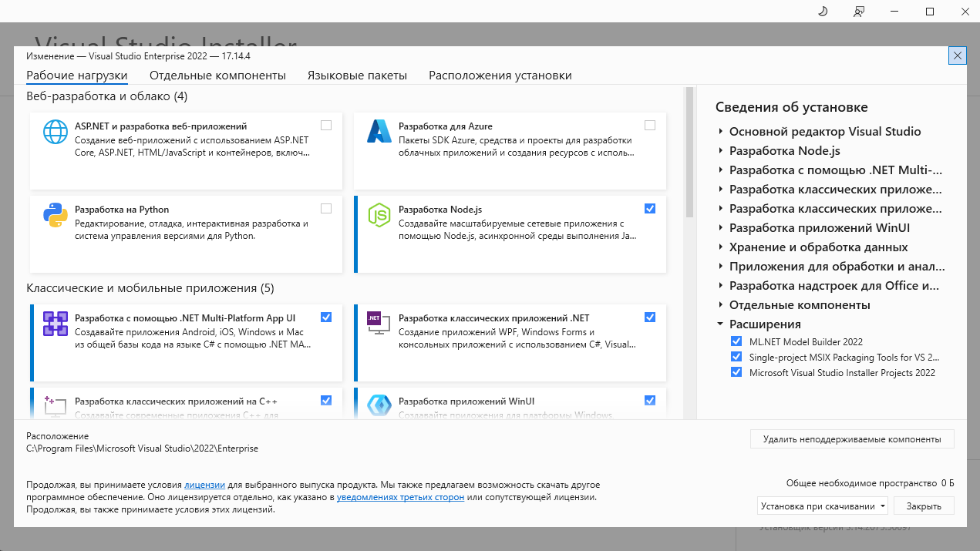The image size is (980, 551).
Task: Open the 'Расположения установки' tab
Action: pyautogui.click(x=500, y=76)
